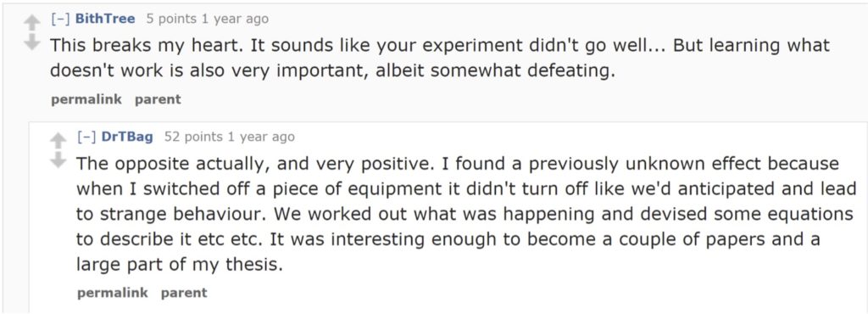868x314 pixels.
Task: Upvote BithTree's comment
Action: point(33,21)
